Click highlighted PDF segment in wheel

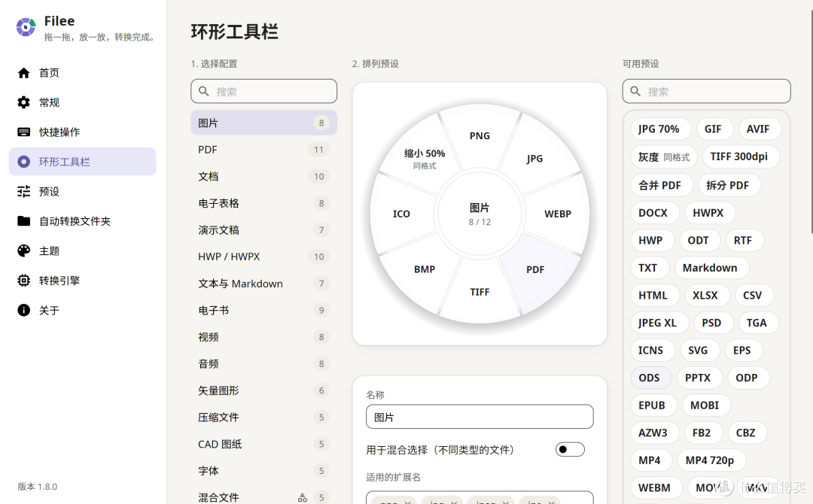point(535,269)
